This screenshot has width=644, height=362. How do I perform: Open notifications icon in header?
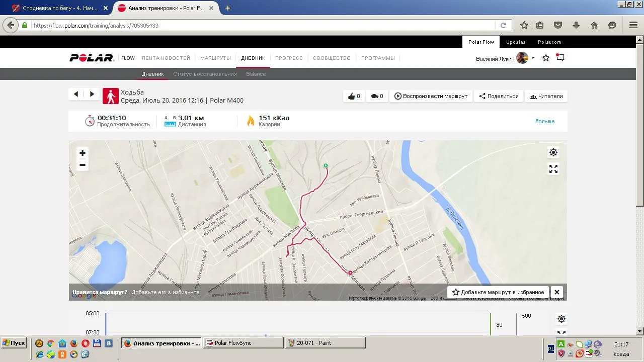tap(560, 58)
